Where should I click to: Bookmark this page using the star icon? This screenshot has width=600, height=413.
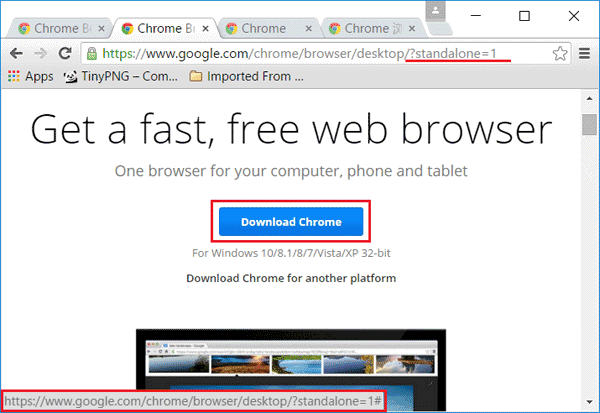pyautogui.click(x=560, y=54)
